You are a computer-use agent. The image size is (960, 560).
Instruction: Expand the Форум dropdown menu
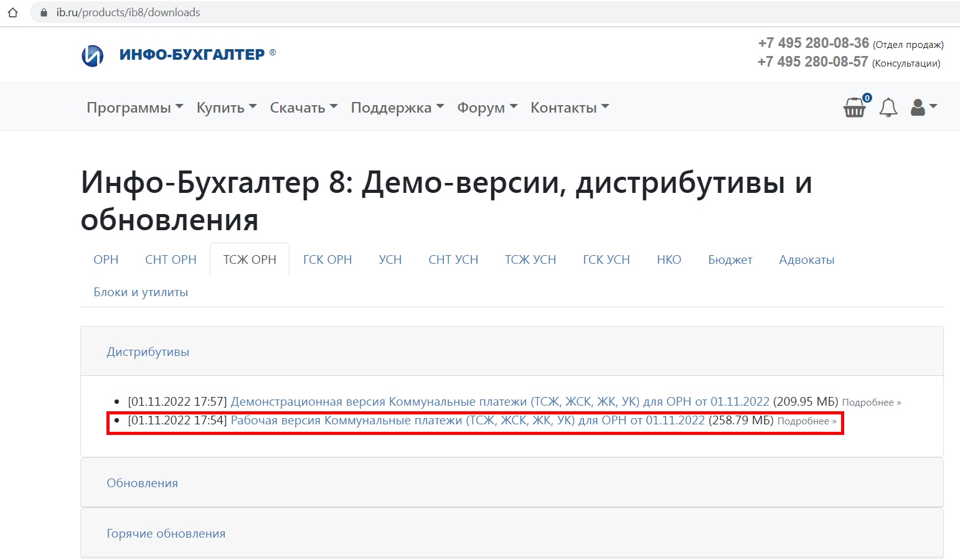click(487, 108)
